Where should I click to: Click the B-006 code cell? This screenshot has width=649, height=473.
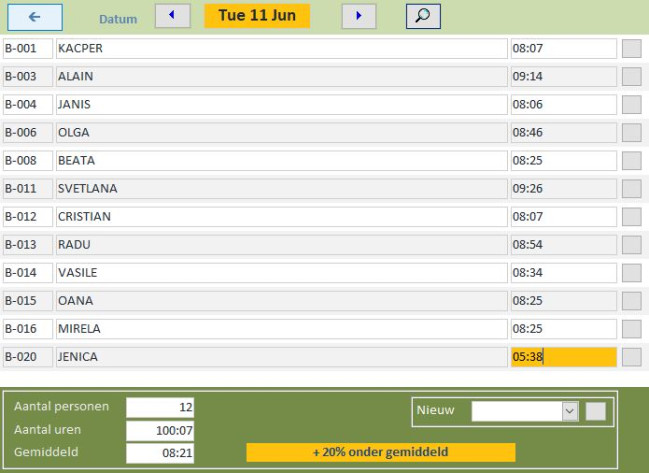pyautogui.click(x=28, y=132)
